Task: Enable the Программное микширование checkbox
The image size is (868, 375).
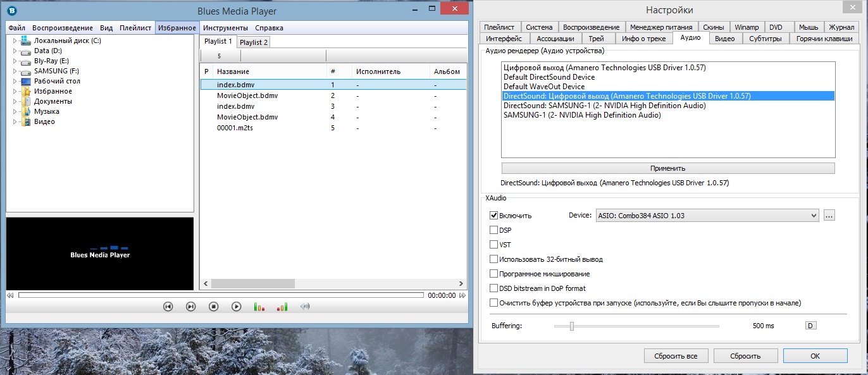Action: 493,274
